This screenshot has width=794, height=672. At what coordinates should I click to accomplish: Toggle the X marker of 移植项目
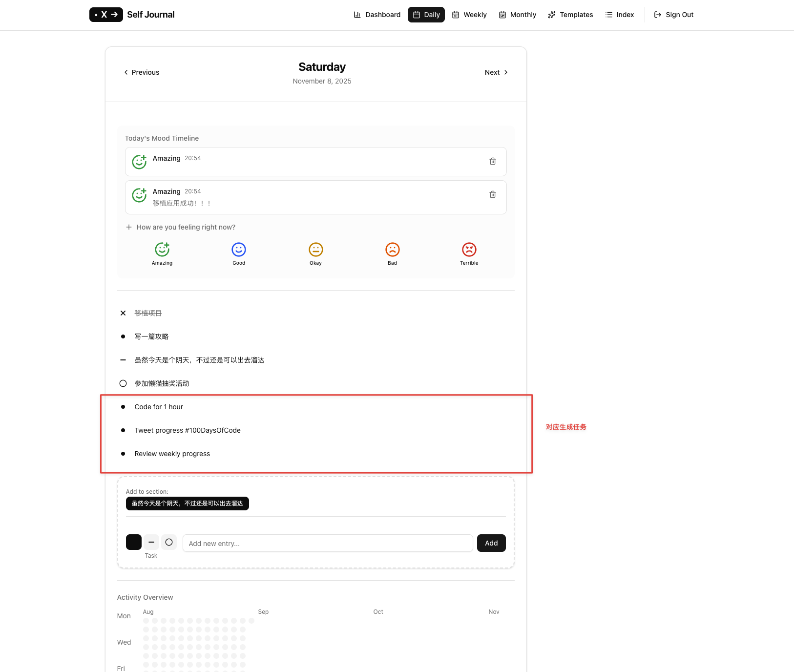pyautogui.click(x=123, y=313)
